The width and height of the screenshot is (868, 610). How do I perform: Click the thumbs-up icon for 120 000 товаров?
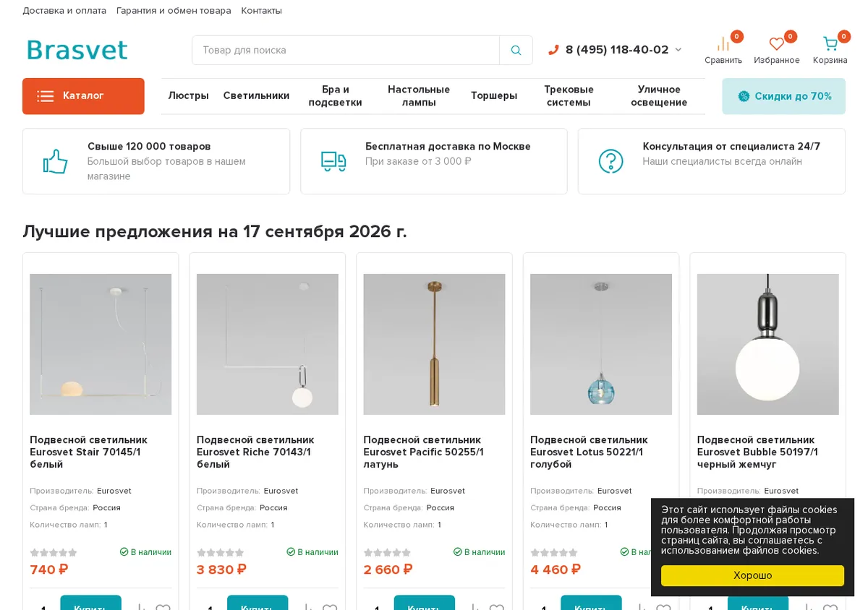(55, 161)
